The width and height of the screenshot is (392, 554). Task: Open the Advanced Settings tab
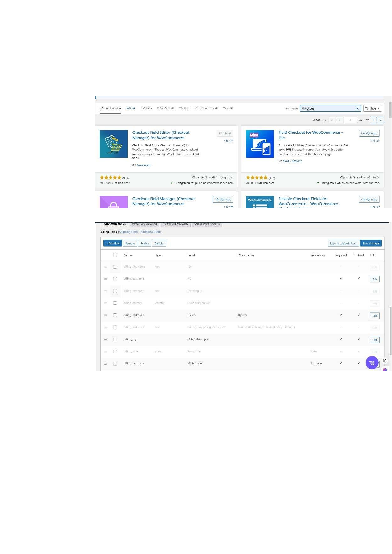[145, 224]
